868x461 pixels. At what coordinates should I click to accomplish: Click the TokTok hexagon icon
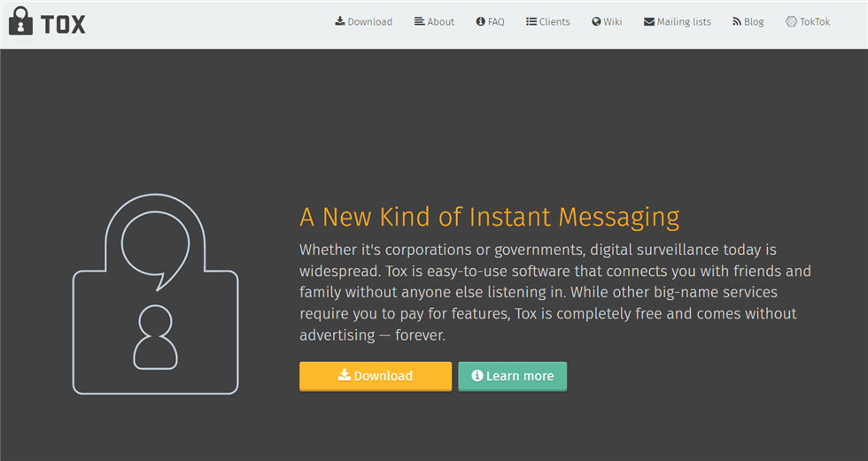(791, 21)
